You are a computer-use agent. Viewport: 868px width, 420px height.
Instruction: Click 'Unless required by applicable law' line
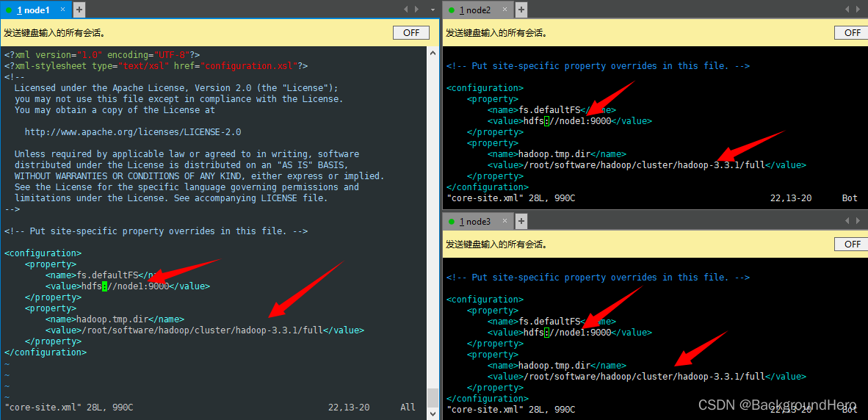187,154
